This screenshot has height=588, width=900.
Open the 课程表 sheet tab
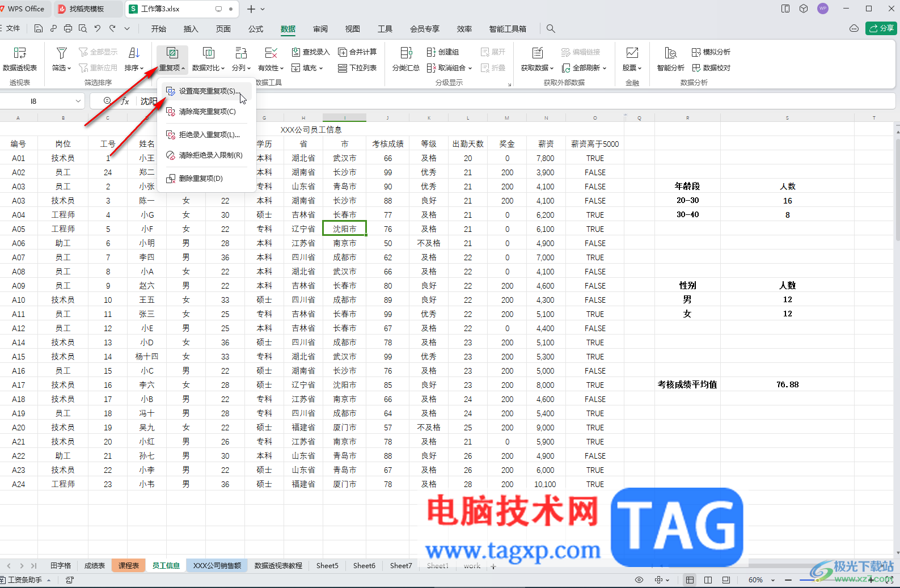pyautogui.click(x=129, y=566)
